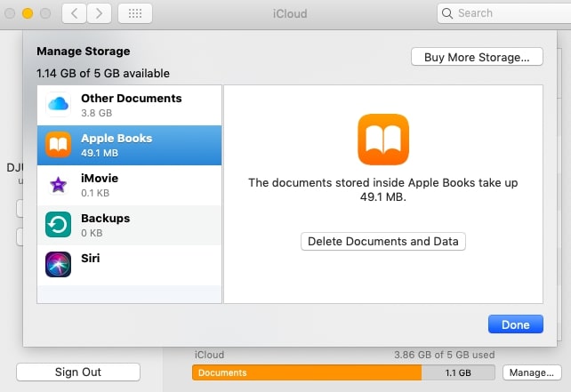Click the Apple Books storage description text

coord(383,189)
